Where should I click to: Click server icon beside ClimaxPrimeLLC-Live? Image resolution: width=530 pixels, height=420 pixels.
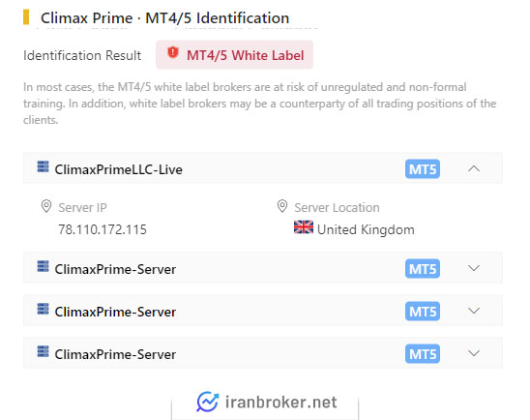[x=43, y=166]
